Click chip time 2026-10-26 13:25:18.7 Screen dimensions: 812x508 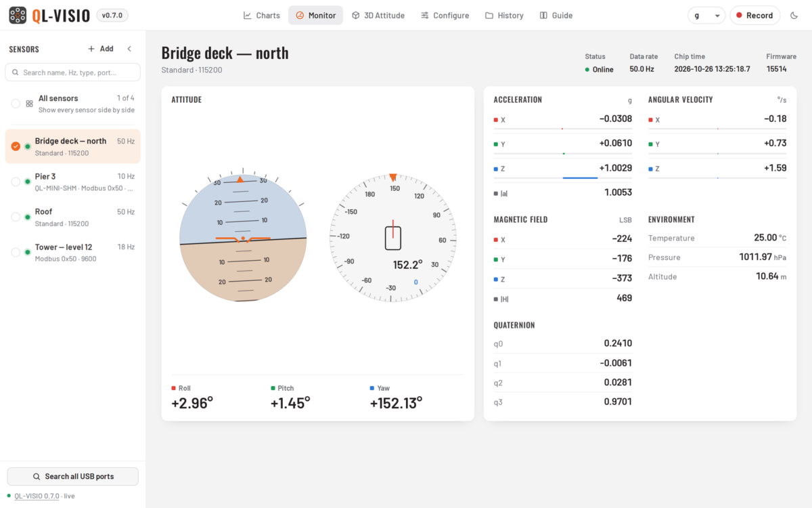click(713, 69)
